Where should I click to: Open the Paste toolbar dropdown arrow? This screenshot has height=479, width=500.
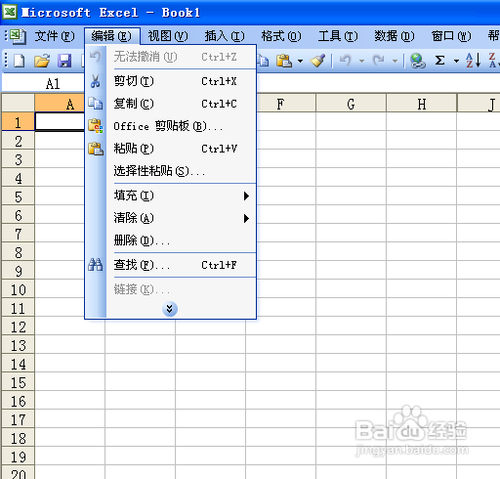click(x=300, y=61)
